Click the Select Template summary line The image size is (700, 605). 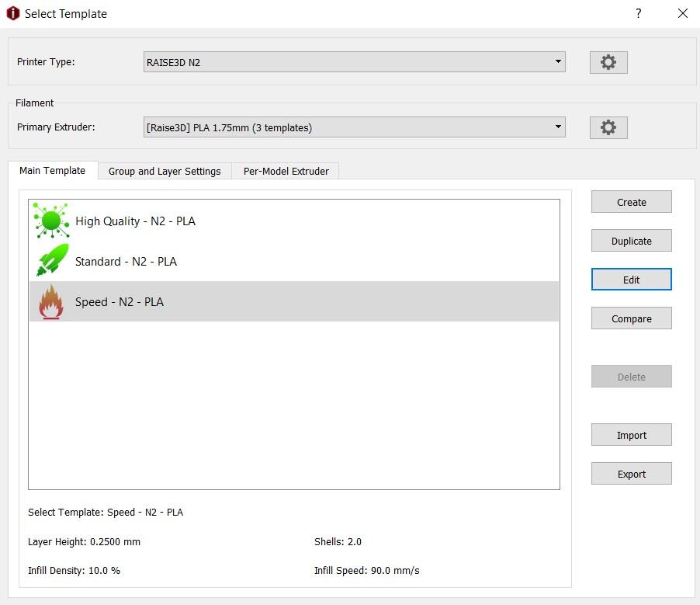tap(106, 512)
